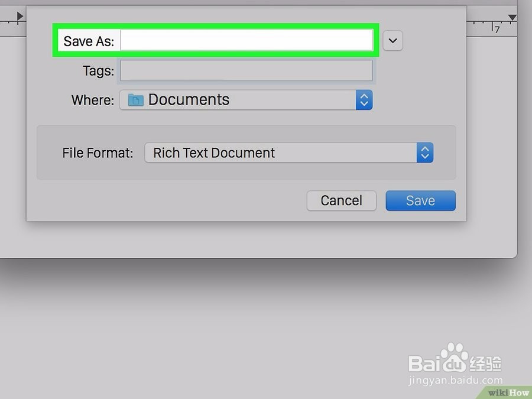The width and height of the screenshot is (532, 399).
Task: Click the "Tags:" label
Action: pos(98,72)
